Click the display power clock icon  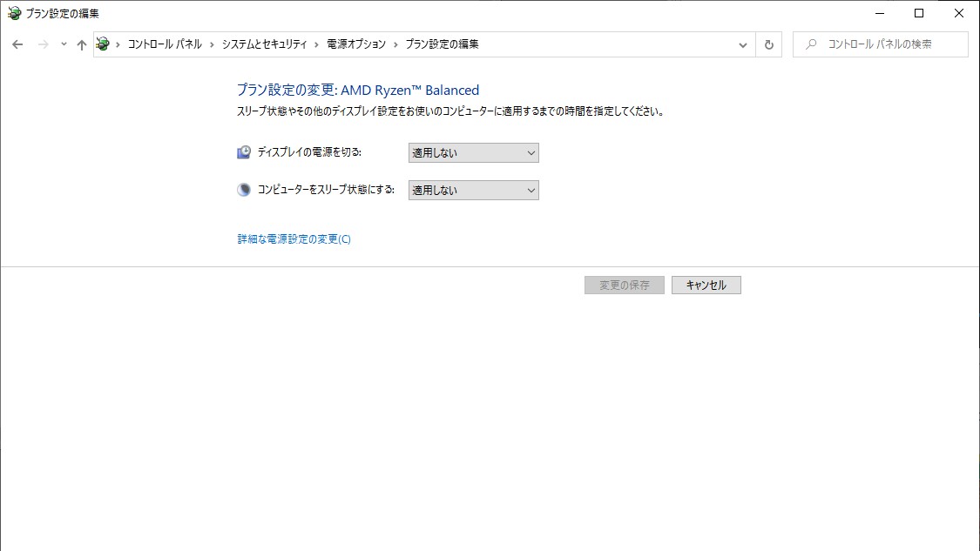coord(243,151)
